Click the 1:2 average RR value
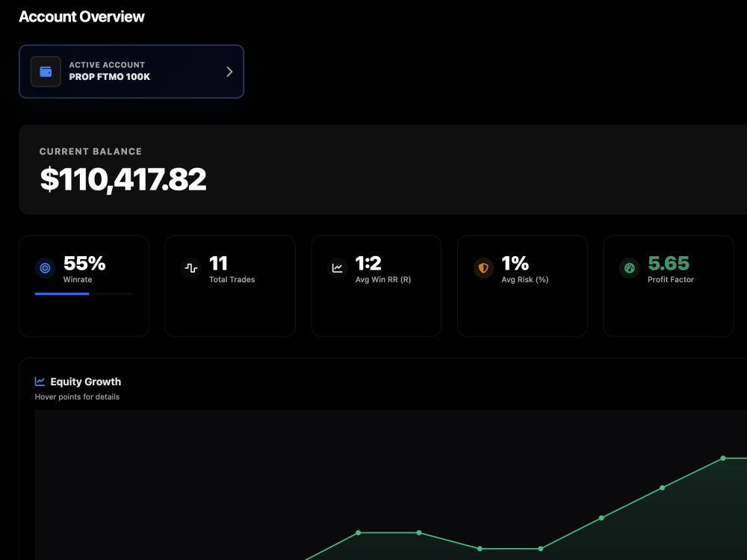The width and height of the screenshot is (747, 560). (368, 264)
